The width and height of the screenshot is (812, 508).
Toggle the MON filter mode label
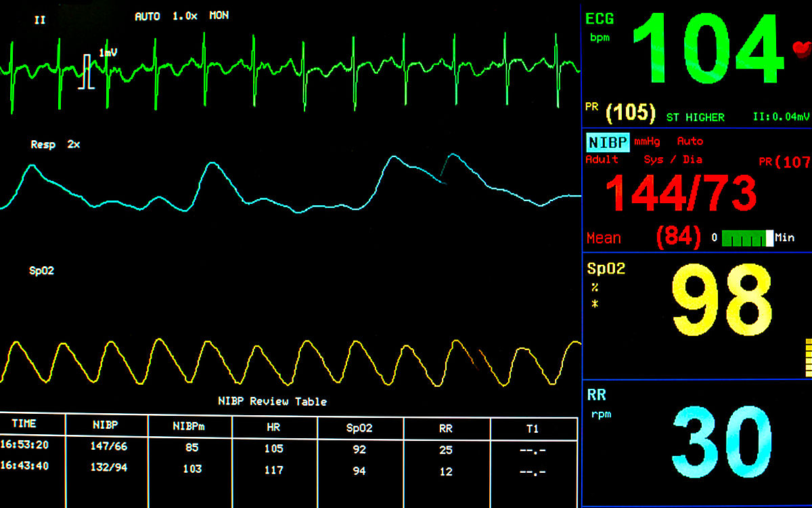pos(219,16)
